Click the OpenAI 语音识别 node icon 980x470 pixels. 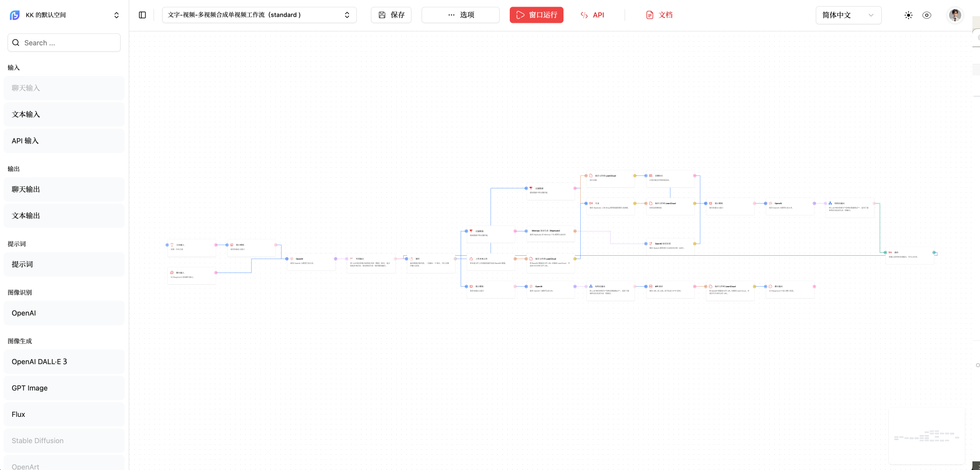tap(650, 244)
